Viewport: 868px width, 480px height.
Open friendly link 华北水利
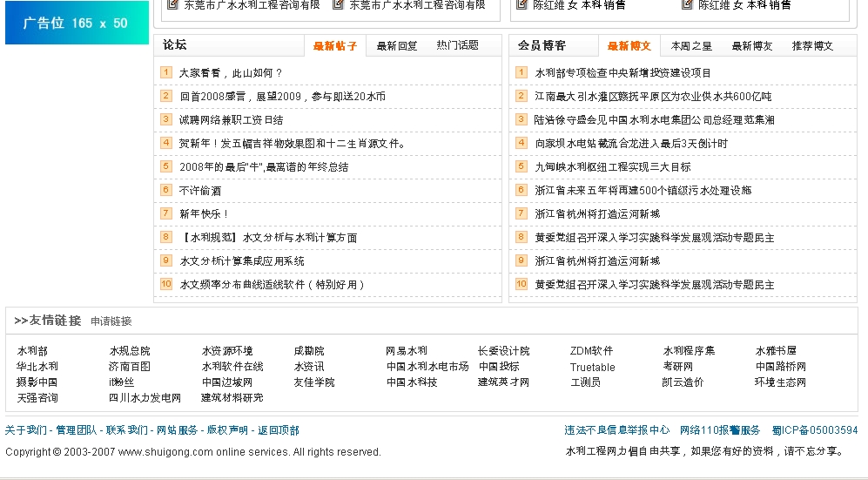click(x=37, y=367)
